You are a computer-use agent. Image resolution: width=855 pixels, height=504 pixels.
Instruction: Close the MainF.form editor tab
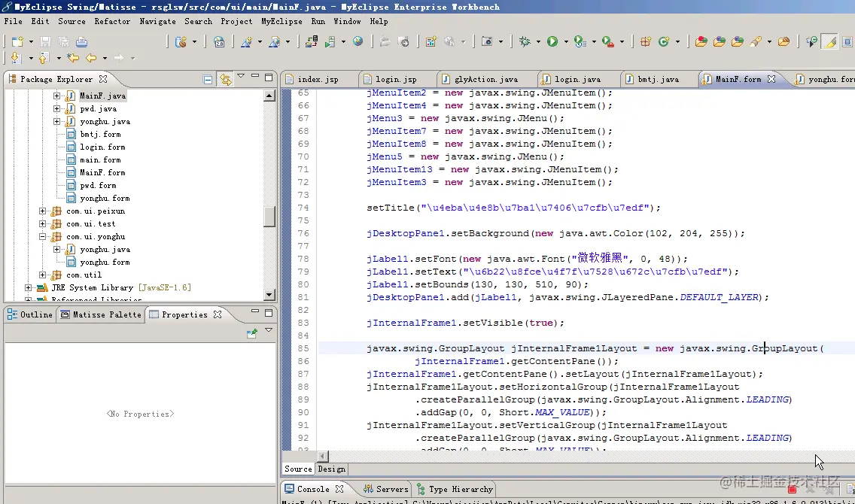click(x=771, y=79)
